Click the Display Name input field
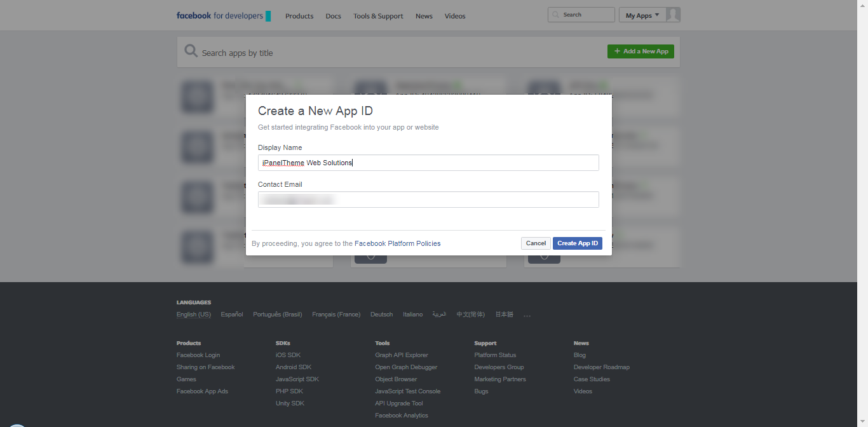Viewport: 868px width, 427px height. coord(428,163)
